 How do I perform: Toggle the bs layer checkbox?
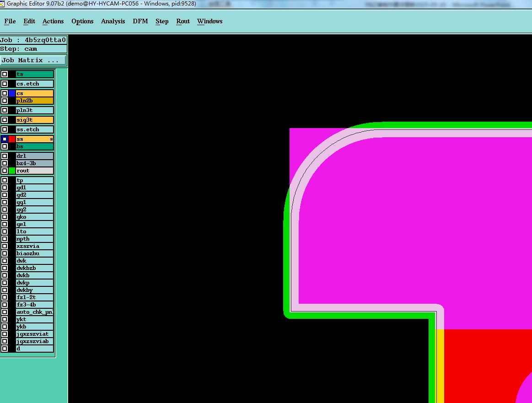tap(5, 146)
